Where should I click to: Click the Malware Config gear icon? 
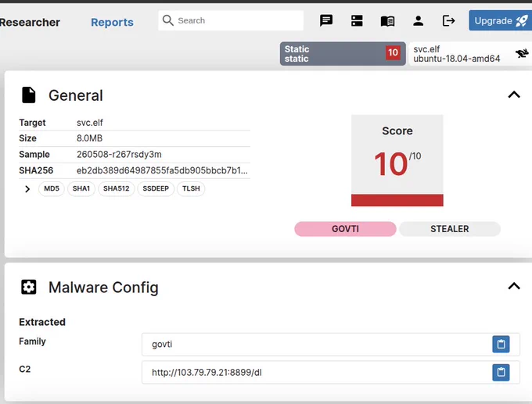click(x=28, y=287)
